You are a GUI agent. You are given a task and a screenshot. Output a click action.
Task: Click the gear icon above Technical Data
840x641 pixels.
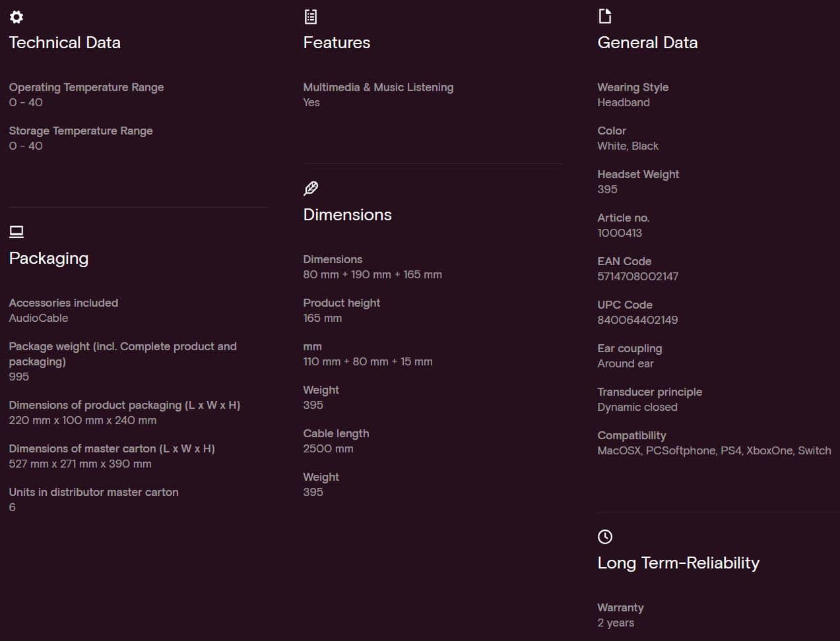click(x=16, y=16)
